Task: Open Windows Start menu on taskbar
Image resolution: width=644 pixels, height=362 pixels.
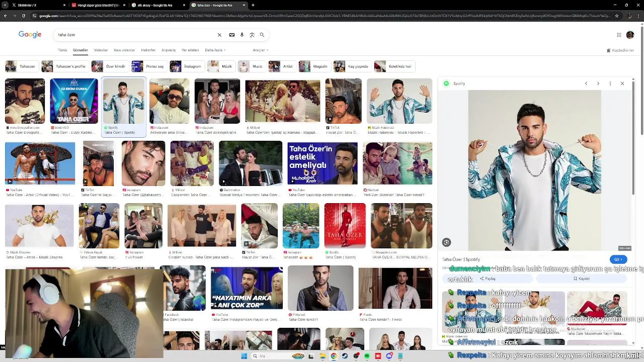Action: coord(244,356)
